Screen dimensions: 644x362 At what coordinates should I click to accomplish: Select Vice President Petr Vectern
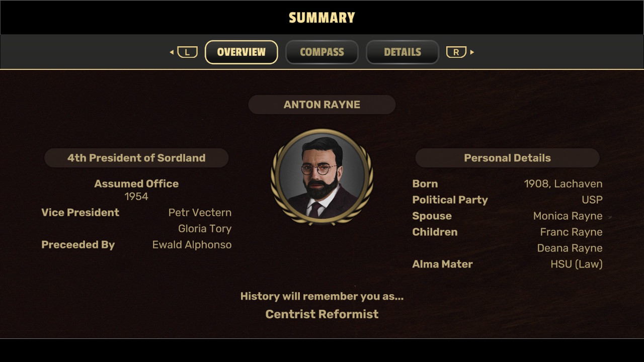pyautogui.click(x=200, y=213)
